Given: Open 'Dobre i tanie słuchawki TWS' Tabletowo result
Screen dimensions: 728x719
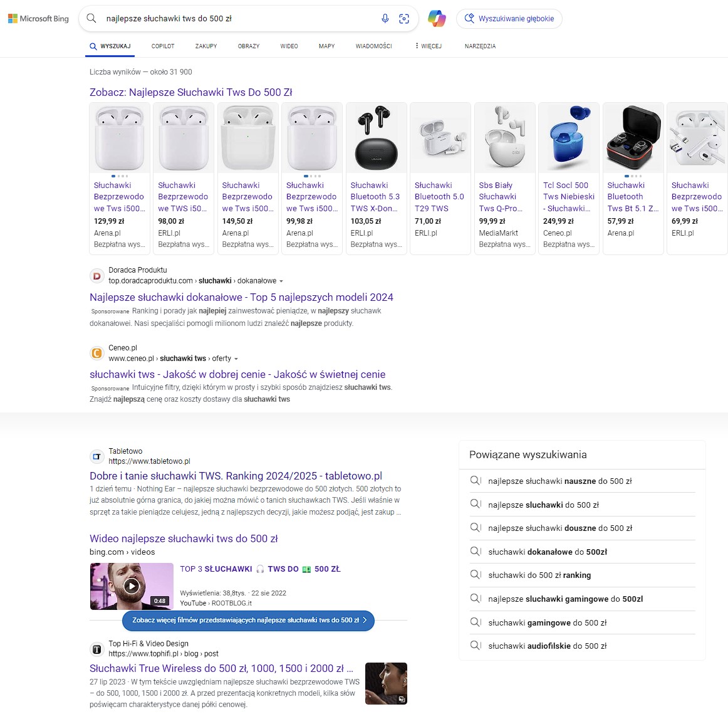Looking at the screenshot, I should [x=236, y=476].
